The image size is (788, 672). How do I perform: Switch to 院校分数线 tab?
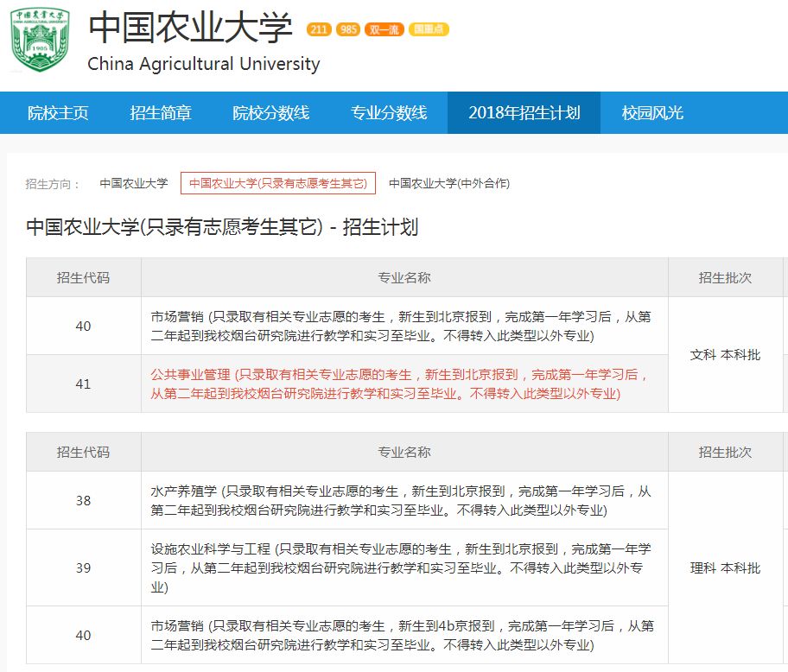point(270,112)
